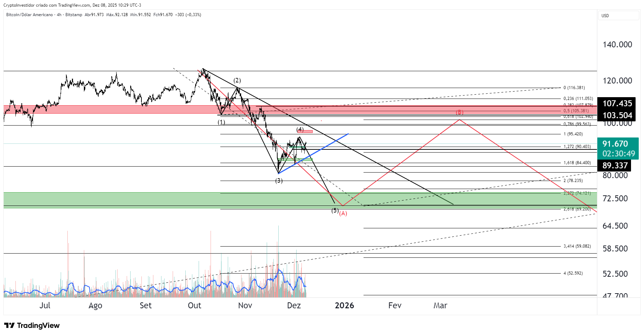Click the small red box near wave (4)
Viewport: 644px width, 336px height.
pyautogui.click(x=305, y=132)
